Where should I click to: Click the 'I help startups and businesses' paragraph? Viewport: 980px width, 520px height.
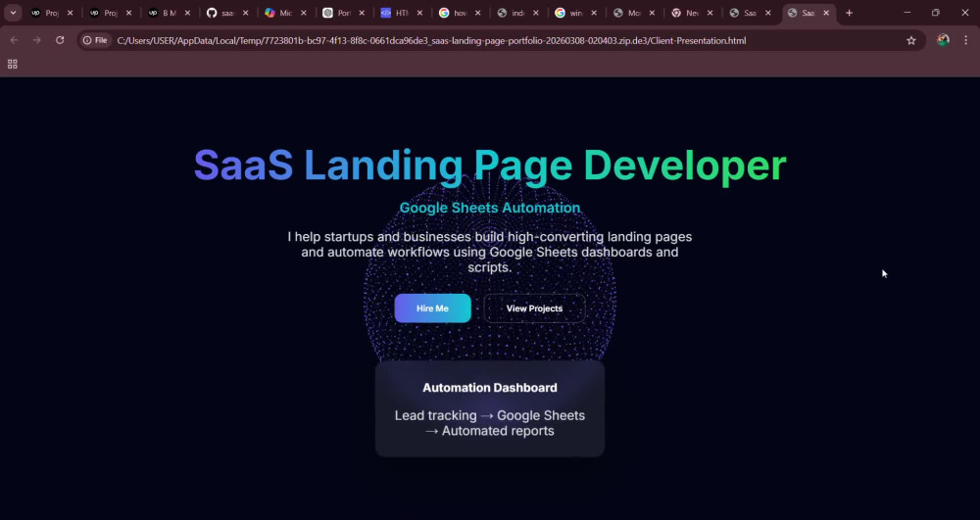(490, 253)
